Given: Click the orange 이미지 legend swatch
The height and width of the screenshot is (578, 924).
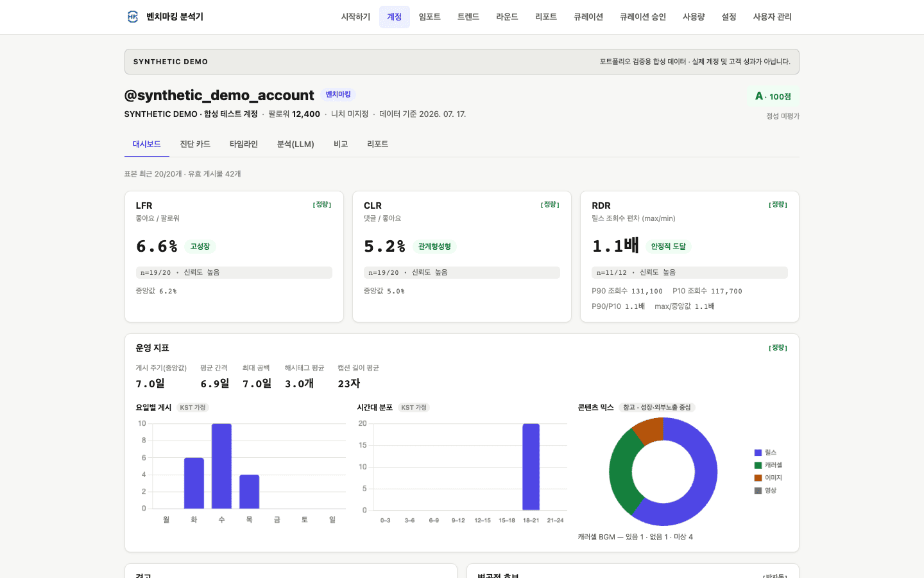Looking at the screenshot, I should (x=758, y=478).
